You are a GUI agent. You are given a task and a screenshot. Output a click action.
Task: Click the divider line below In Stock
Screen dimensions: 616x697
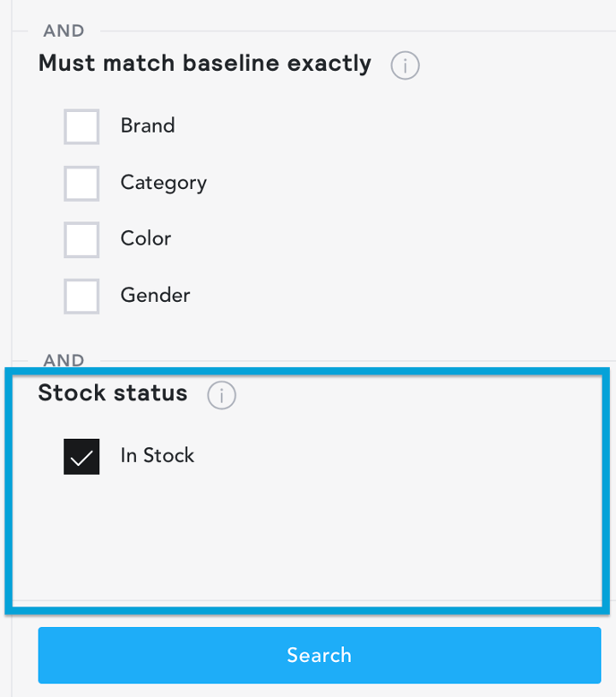[307, 600]
